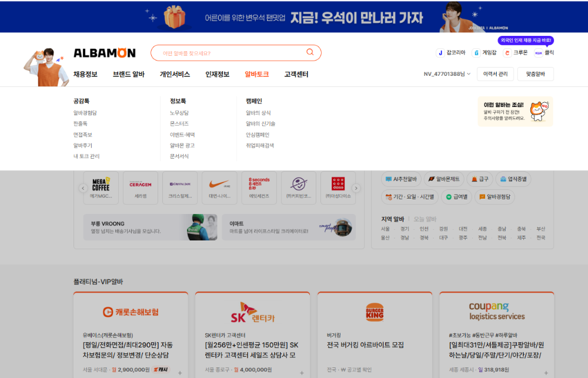Open 알바경험담 speech bubble icon

point(482,197)
